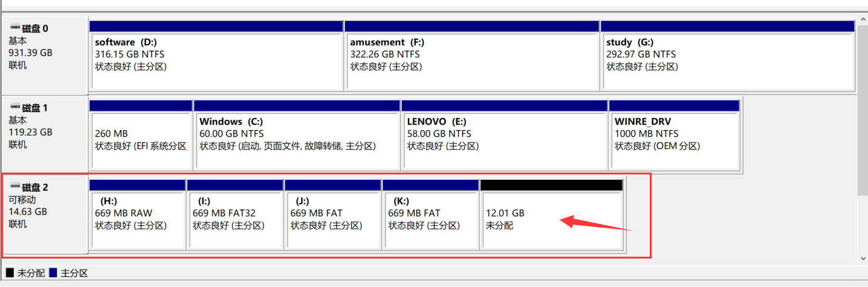Select the 12.01 GB unallocated space

tap(552, 214)
